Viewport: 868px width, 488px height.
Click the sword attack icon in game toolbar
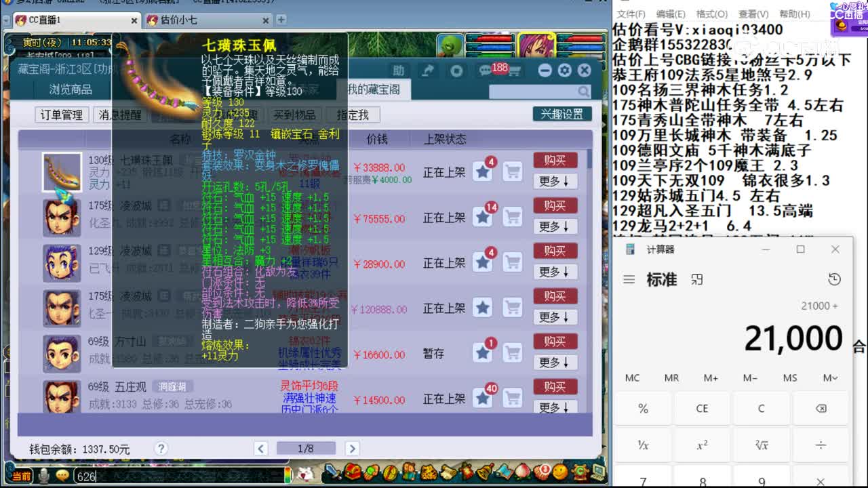(x=332, y=472)
